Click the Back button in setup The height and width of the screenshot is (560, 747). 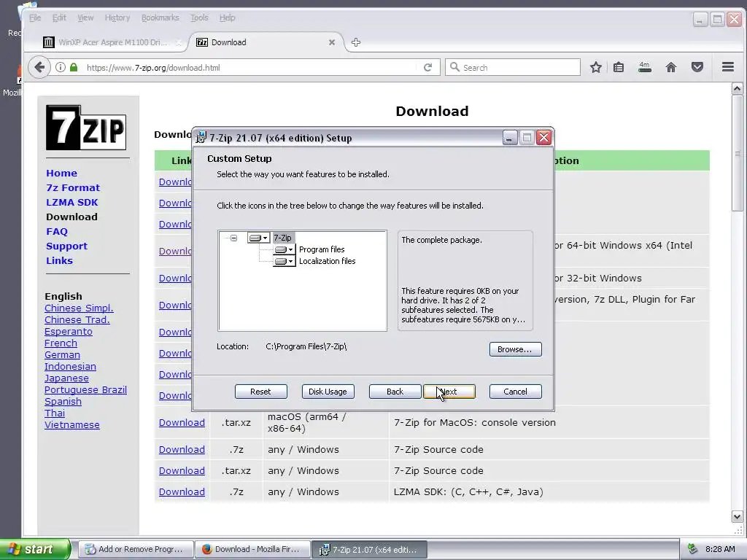(x=395, y=392)
